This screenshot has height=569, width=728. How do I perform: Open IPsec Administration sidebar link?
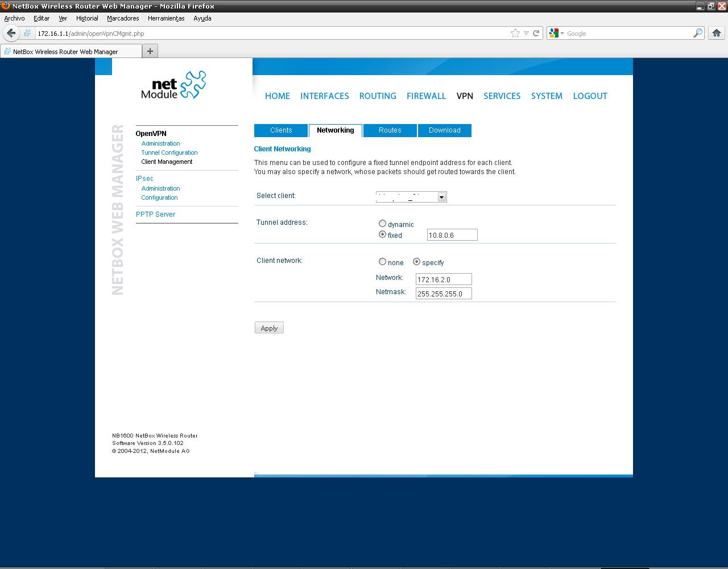pyautogui.click(x=160, y=188)
